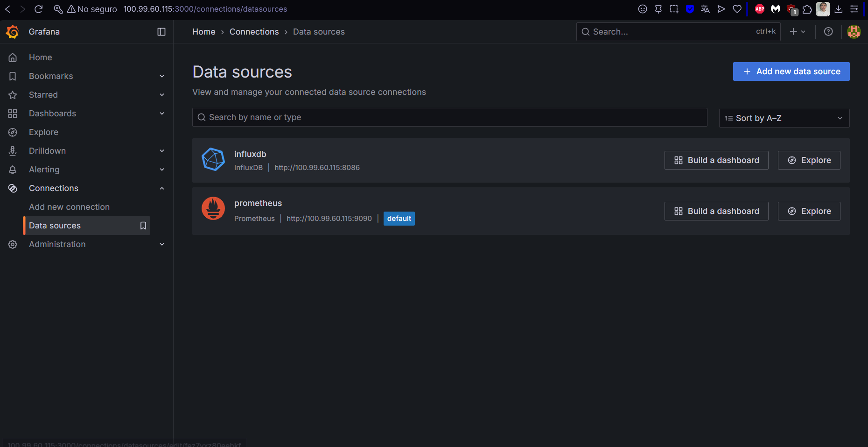
Task: Expand the Starred section chevron
Action: (162, 95)
